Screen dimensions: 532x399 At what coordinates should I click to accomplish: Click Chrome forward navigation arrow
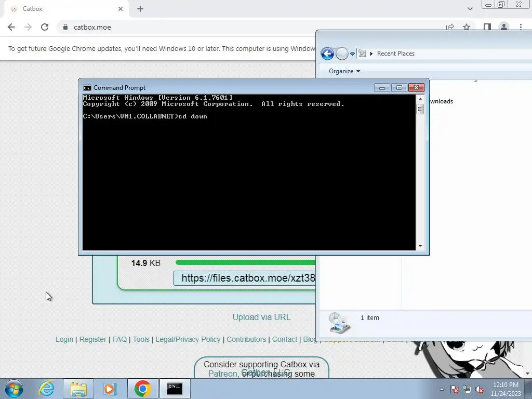point(28,27)
